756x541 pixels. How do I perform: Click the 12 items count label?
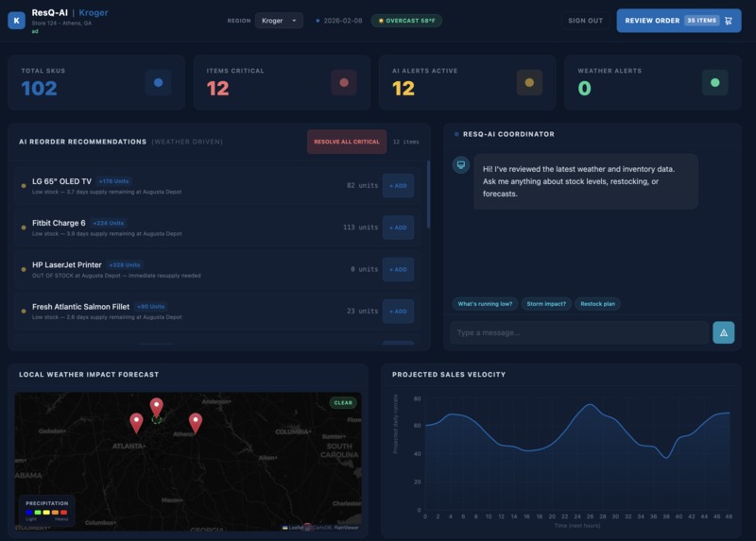click(x=406, y=142)
